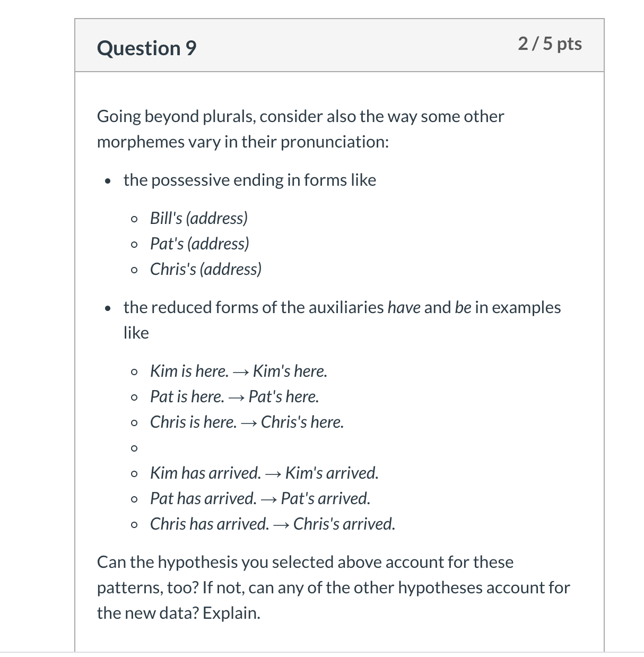
Task: Click the italic word 'have'
Action: tap(404, 307)
